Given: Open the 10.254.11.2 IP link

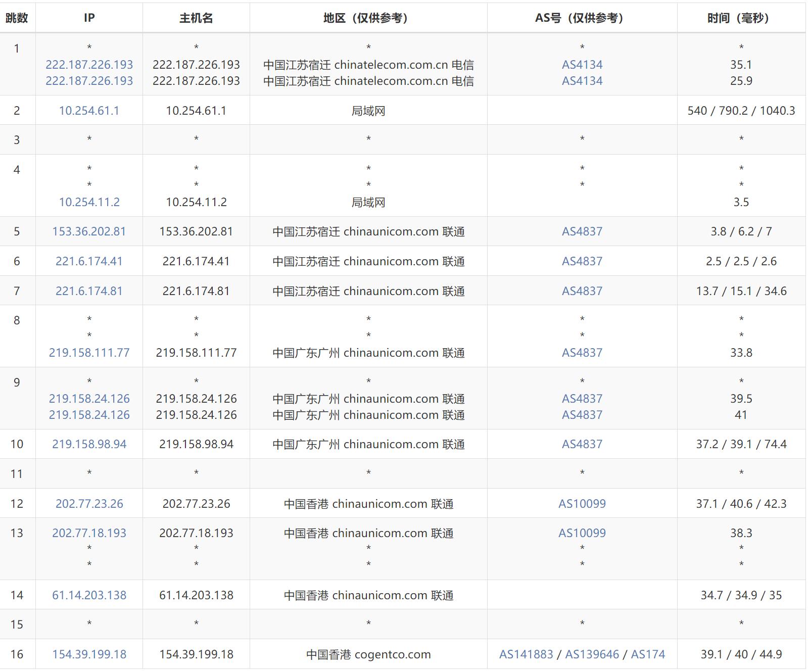Looking at the screenshot, I should (89, 202).
